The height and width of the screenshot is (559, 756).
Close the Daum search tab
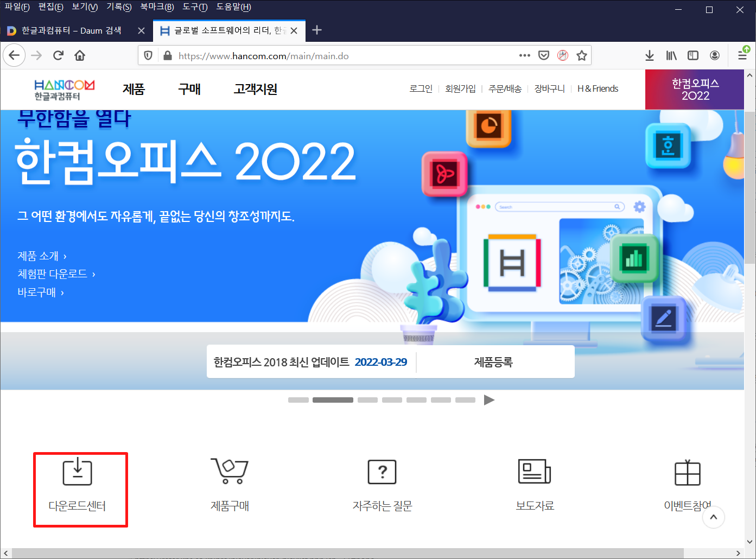141,30
